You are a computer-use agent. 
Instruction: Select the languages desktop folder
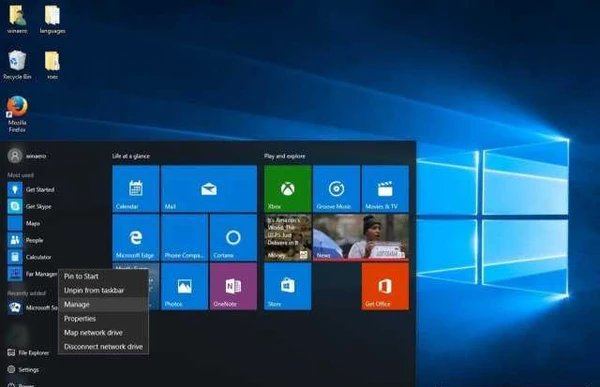coord(52,19)
